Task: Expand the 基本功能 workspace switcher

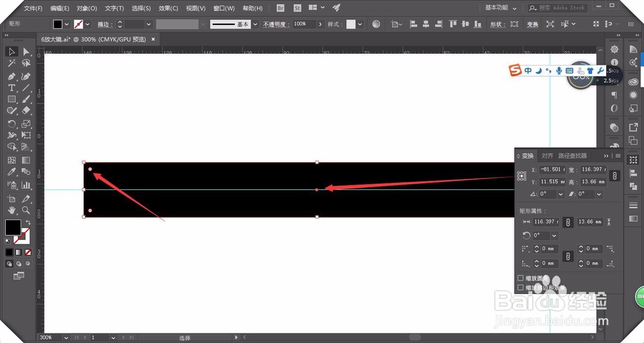Action: tap(500, 8)
